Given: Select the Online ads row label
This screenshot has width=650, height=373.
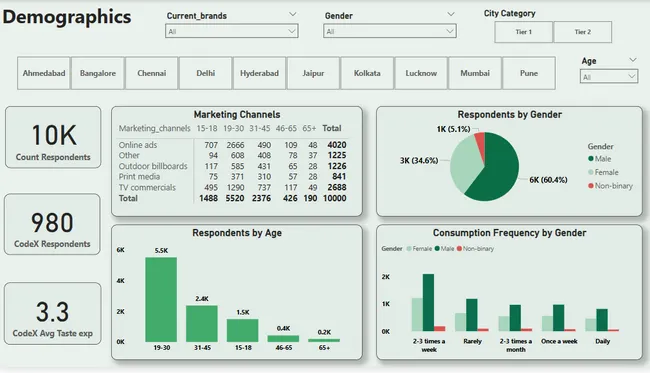Looking at the screenshot, I should click(x=138, y=145).
